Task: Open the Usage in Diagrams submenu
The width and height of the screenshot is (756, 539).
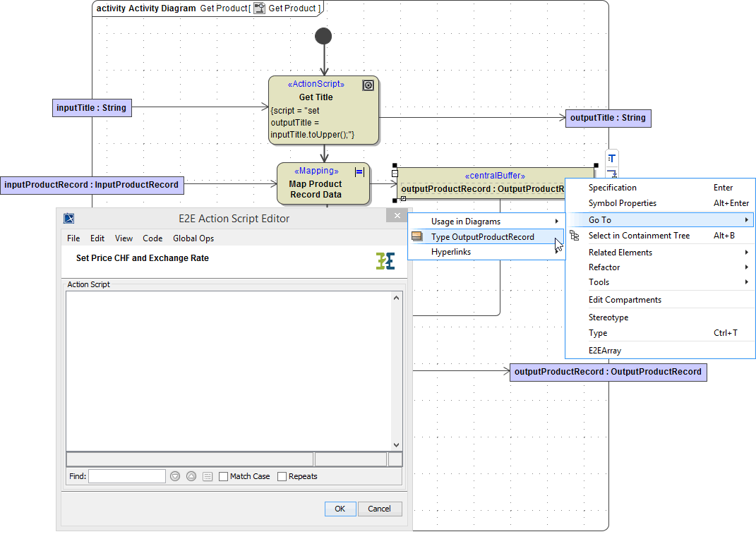Action: tap(466, 220)
